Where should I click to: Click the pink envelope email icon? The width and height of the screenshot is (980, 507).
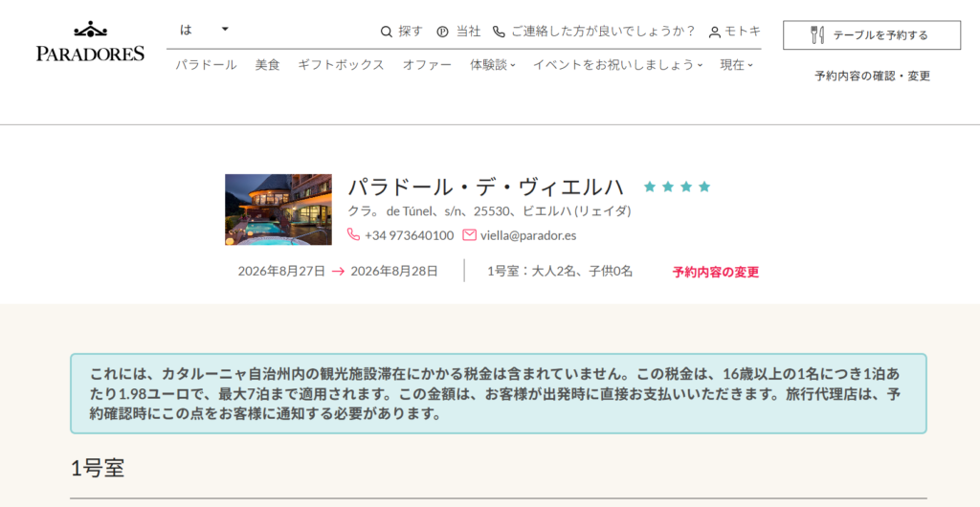[x=469, y=235]
